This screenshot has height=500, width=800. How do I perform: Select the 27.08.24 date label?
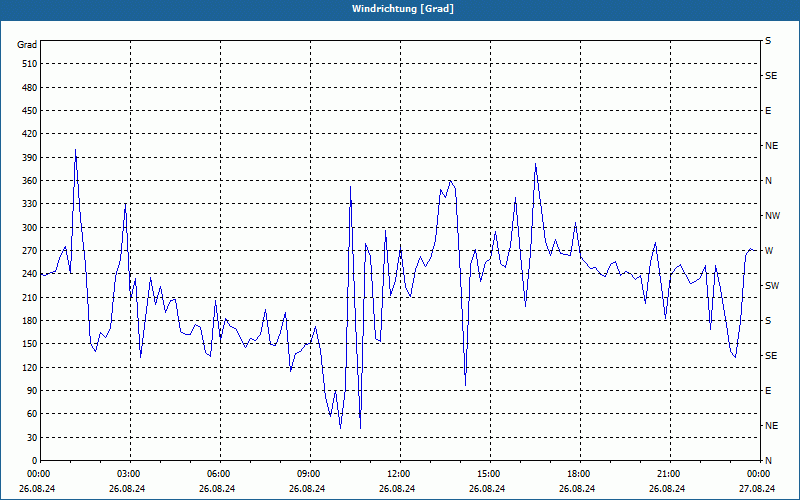click(x=757, y=488)
